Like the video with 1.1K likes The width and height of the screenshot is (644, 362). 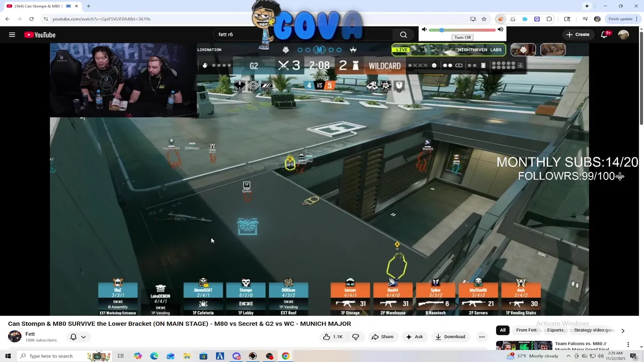pyautogui.click(x=333, y=337)
